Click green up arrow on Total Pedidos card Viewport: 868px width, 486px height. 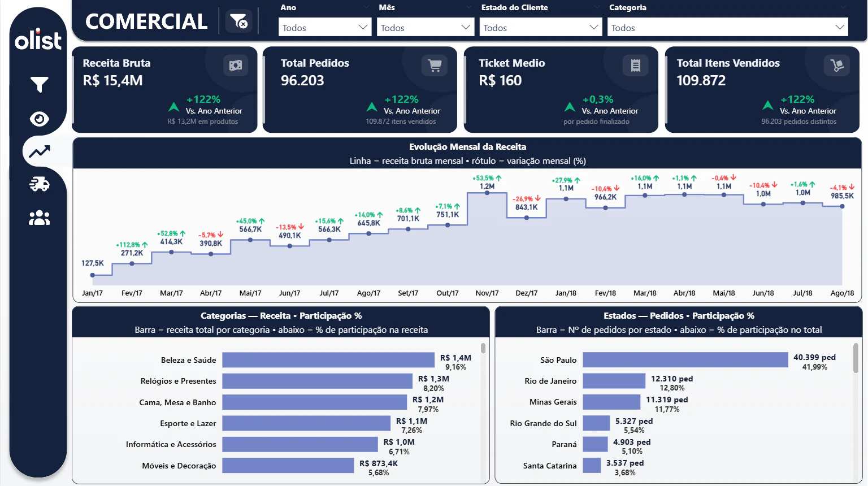372,106
